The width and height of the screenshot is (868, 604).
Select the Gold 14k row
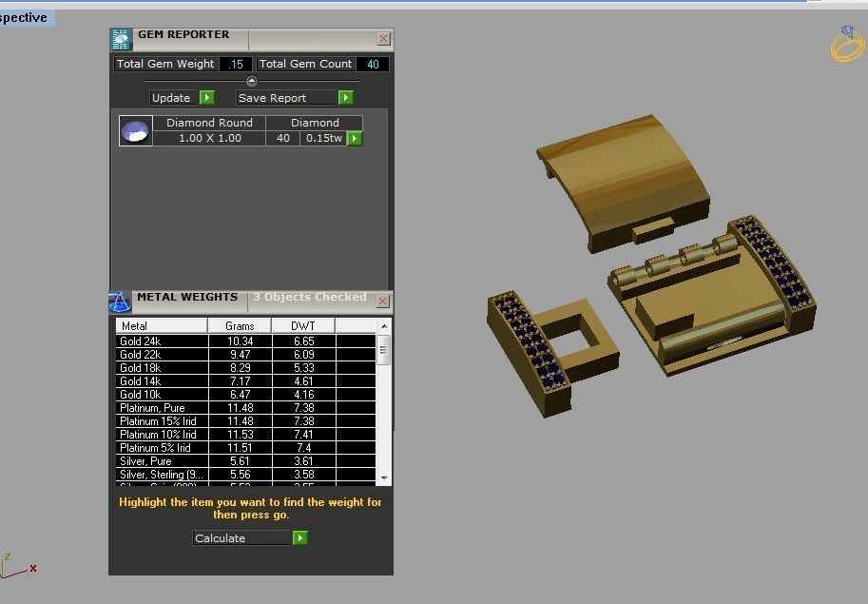[246, 380]
